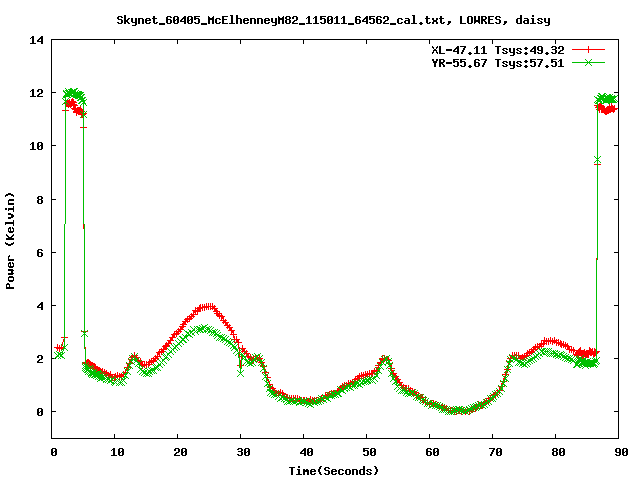
Task: Click the y-axis tick label 2
Action: [40, 359]
